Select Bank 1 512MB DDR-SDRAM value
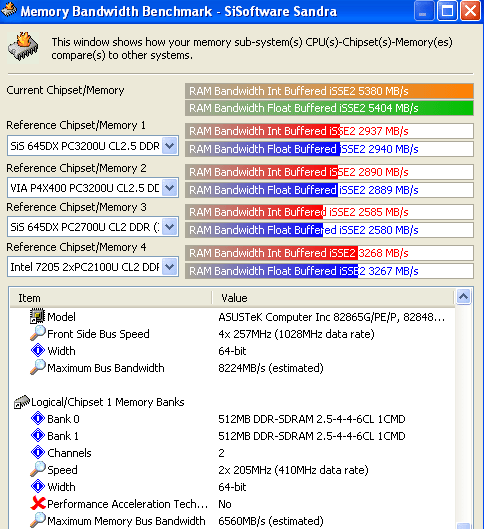Screen dimensions: 484x529 pyautogui.click(x=312, y=436)
